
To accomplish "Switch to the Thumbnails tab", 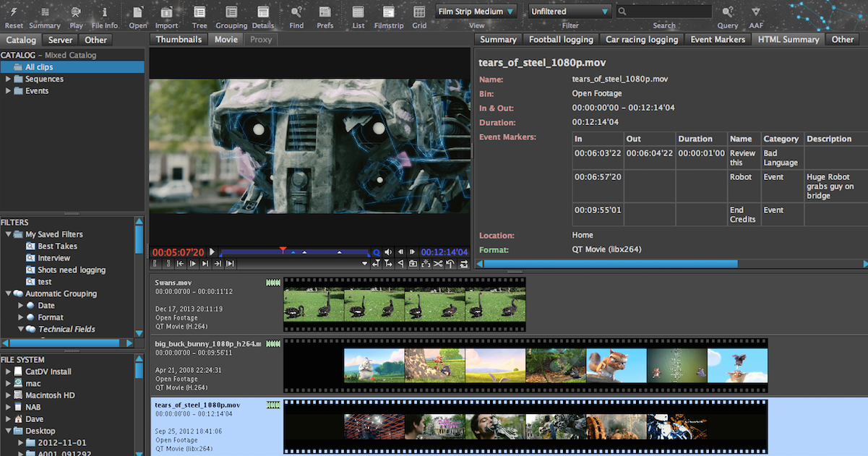I will click(x=179, y=40).
